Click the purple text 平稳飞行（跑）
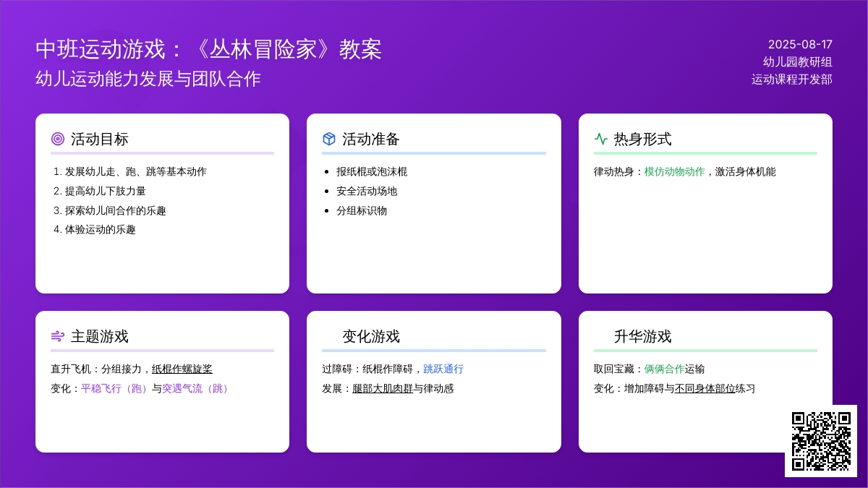This screenshot has width=868, height=488. coord(116,388)
